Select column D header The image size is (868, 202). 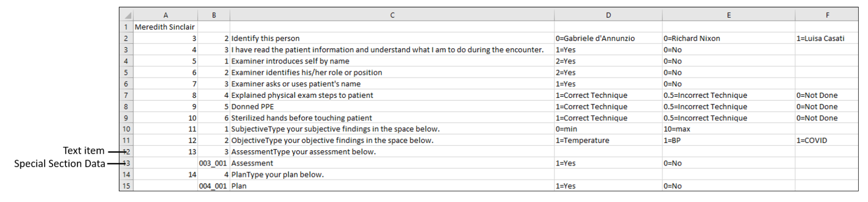point(608,15)
